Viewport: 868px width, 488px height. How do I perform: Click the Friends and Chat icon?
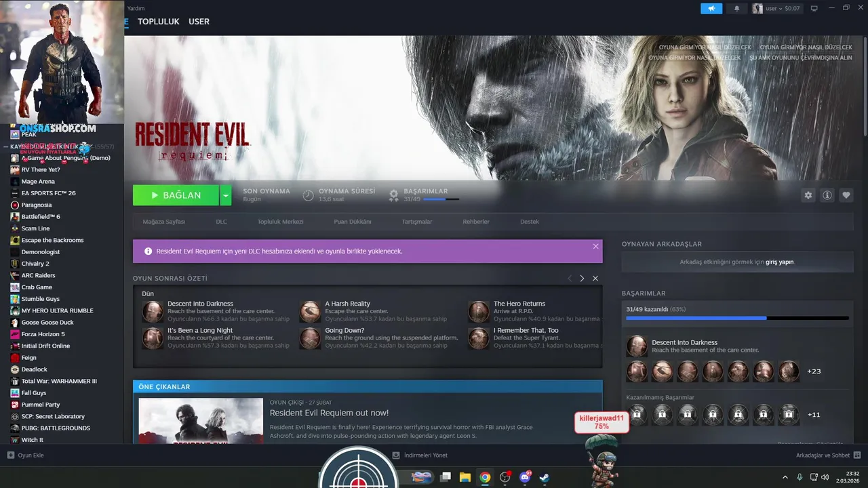tap(857, 455)
